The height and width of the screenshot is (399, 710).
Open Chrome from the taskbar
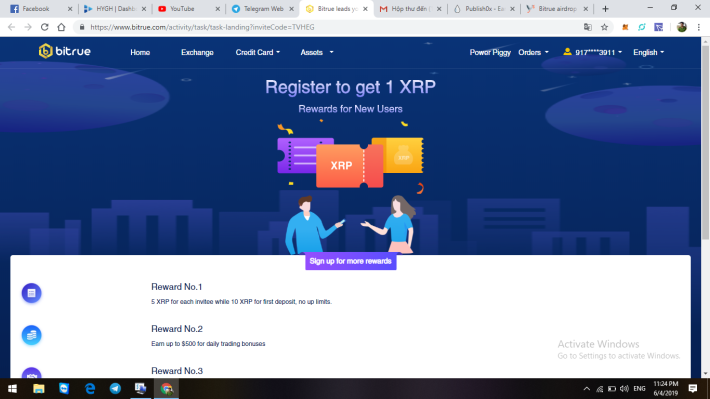166,389
